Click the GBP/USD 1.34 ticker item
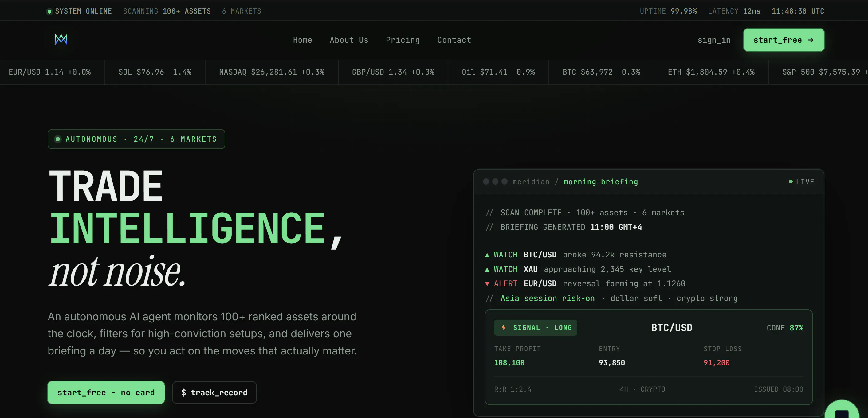Image resolution: width=868 pixels, height=418 pixels. [393, 72]
